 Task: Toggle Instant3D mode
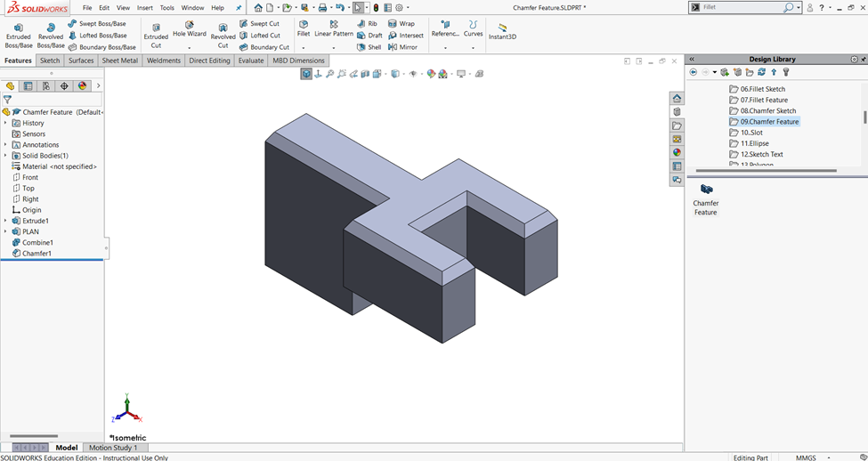click(x=502, y=30)
